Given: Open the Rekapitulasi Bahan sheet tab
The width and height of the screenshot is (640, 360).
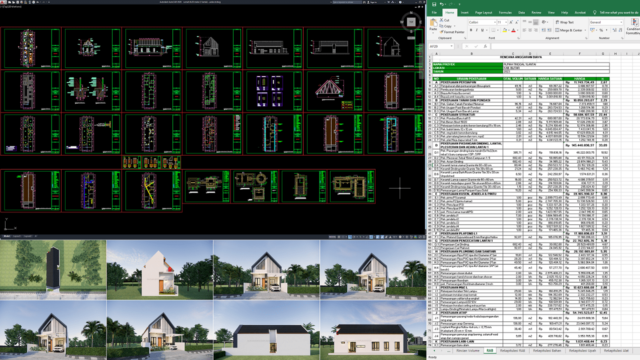Looking at the screenshot, I should click(547, 351).
